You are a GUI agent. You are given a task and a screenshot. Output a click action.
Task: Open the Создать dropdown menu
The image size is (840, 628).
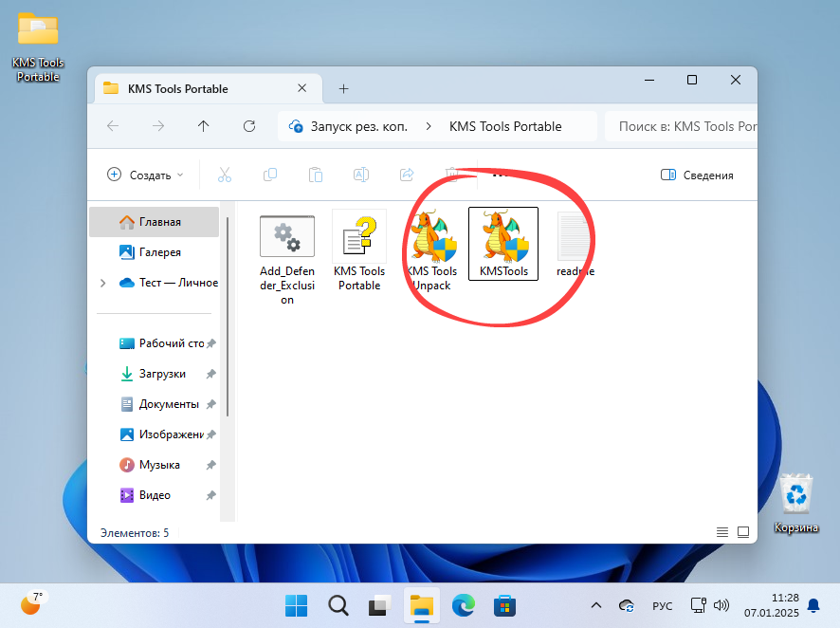(x=145, y=175)
